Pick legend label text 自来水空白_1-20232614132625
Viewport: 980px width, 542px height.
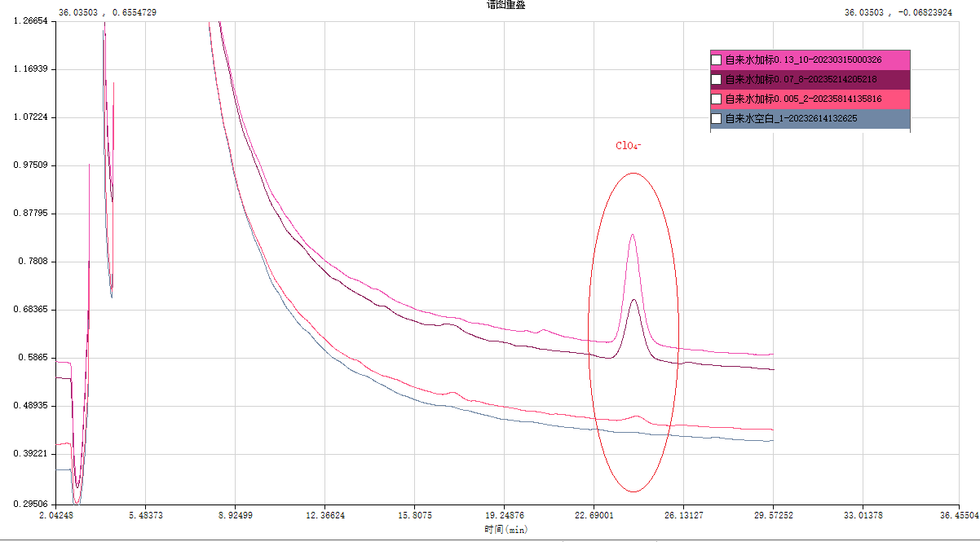coord(791,119)
